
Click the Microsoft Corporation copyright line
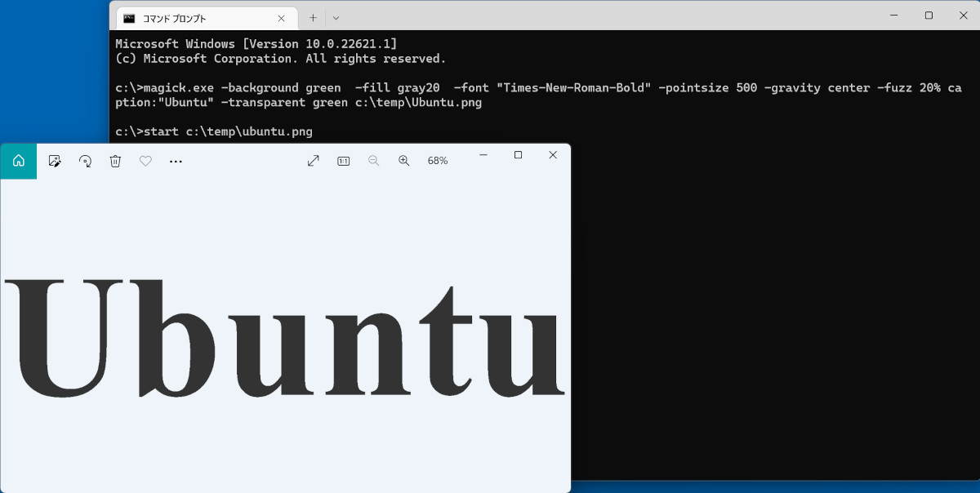pos(281,58)
